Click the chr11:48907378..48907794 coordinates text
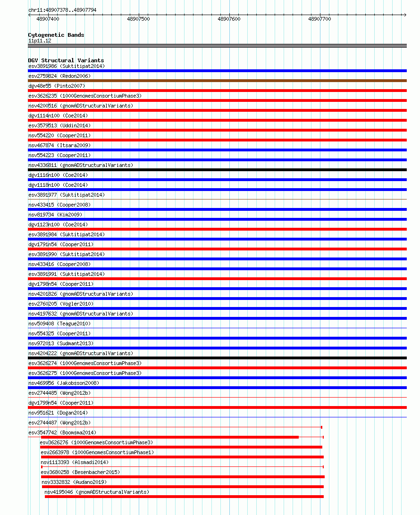This screenshot has width=420, height=515. 62,10
